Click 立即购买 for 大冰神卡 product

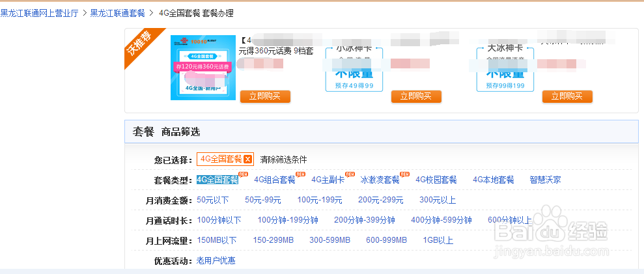[x=567, y=96]
